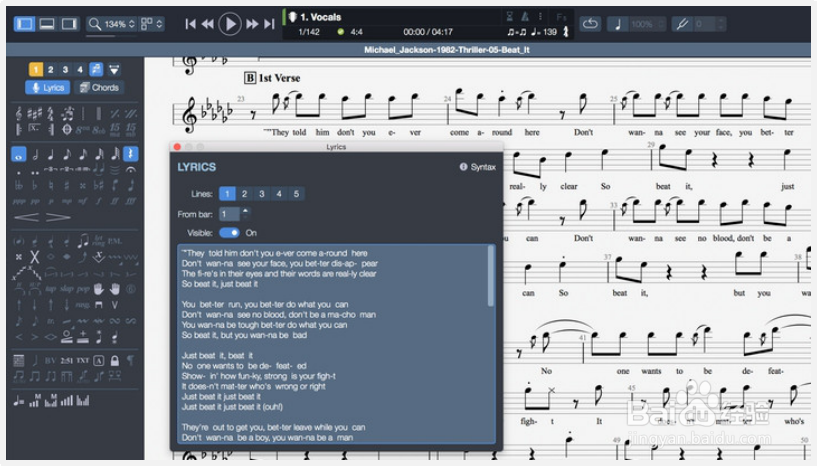Click the fermata icon
The height and width of the screenshot is (467, 817).
[131, 169]
